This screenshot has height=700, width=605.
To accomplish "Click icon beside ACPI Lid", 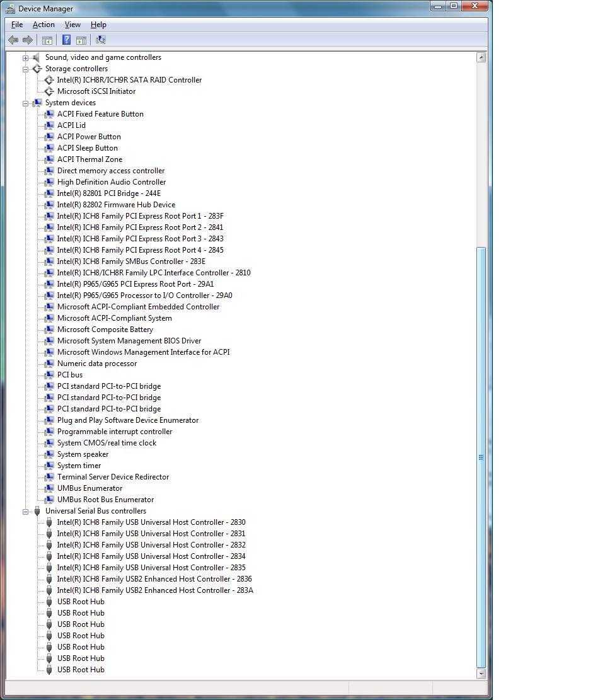I will [x=49, y=125].
